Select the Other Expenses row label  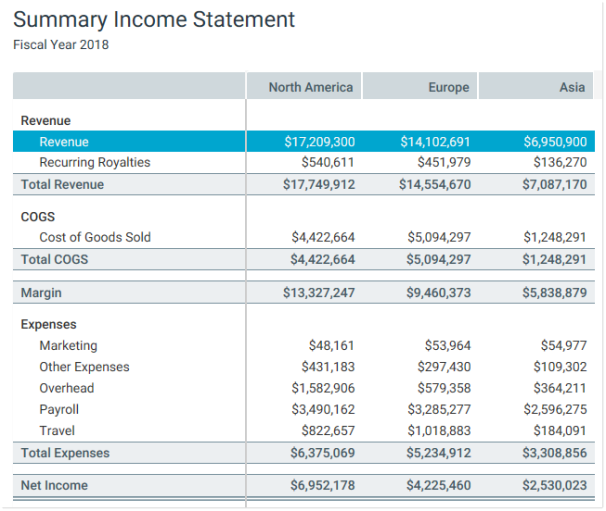click(x=83, y=367)
